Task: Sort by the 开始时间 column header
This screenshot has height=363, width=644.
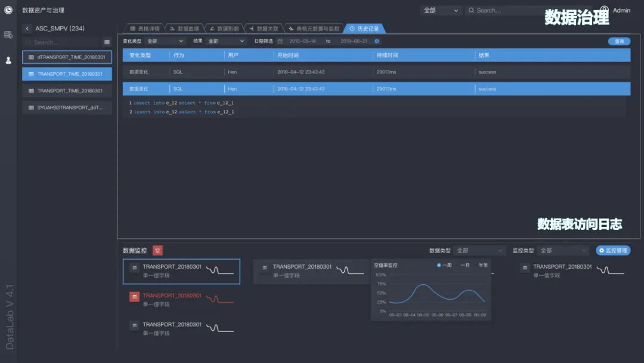Action: 288,55
